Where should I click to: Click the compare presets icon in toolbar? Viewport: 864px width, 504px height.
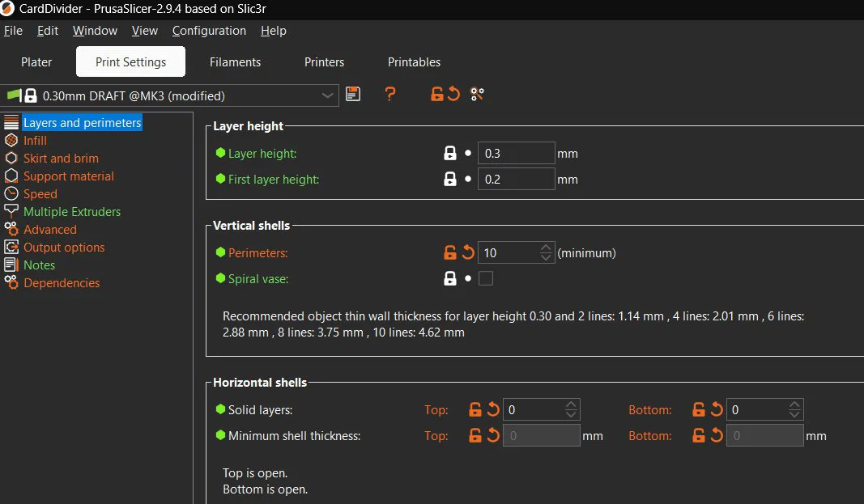tap(477, 94)
